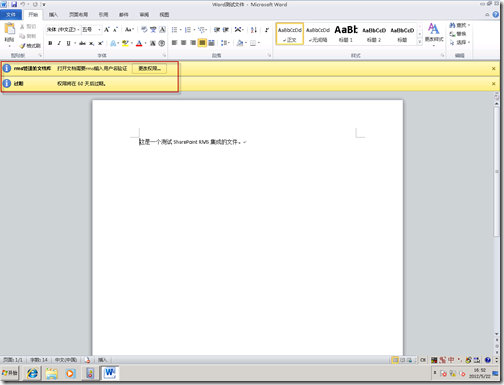Screen dimensions: 504x385
Task: Switch to the Mailings ribbon tab
Action: [124, 15]
